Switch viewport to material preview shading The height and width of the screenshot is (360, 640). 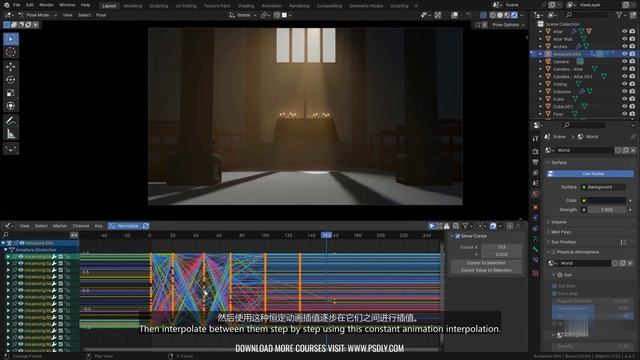tap(507, 15)
